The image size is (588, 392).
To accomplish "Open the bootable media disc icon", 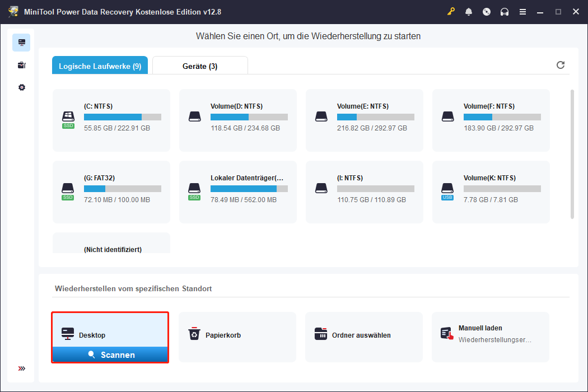I will click(x=487, y=11).
